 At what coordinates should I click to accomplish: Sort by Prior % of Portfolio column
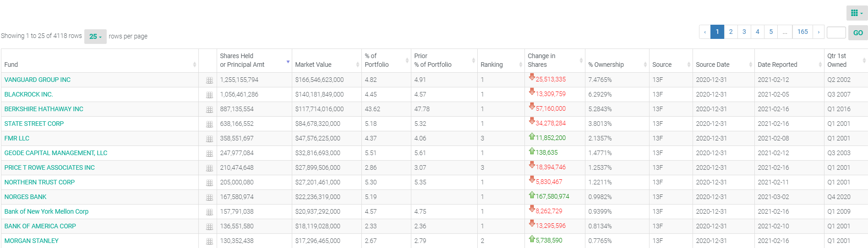click(444, 60)
